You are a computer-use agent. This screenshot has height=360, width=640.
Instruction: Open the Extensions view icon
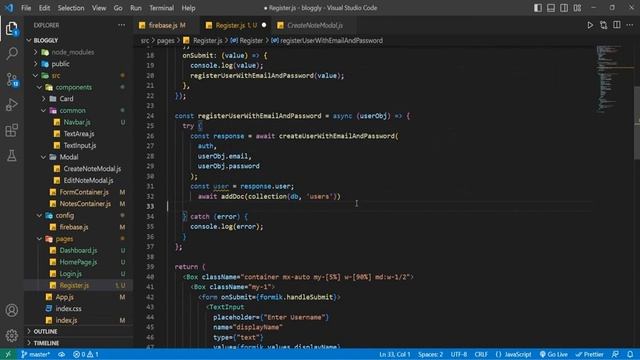click(x=12, y=130)
